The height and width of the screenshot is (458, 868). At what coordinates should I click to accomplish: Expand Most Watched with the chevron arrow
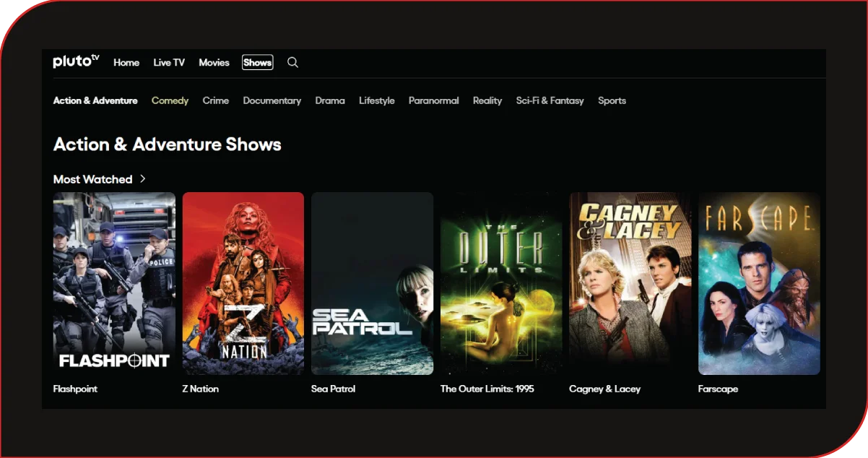click(x=143, y=178)
